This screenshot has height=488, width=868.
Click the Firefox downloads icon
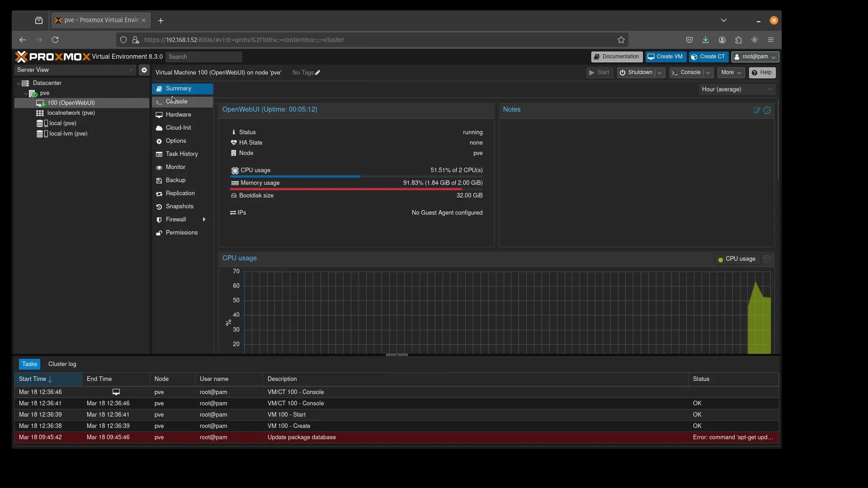click(705, 40)
